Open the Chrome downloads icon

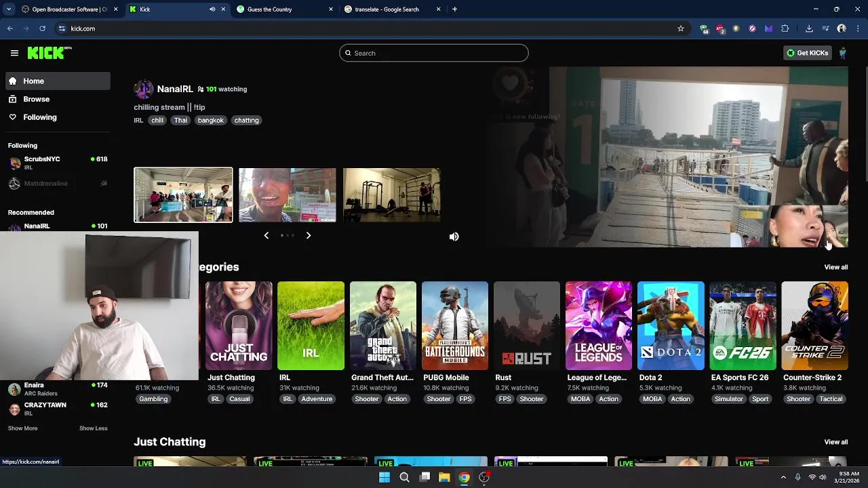(x=809, y=28)
